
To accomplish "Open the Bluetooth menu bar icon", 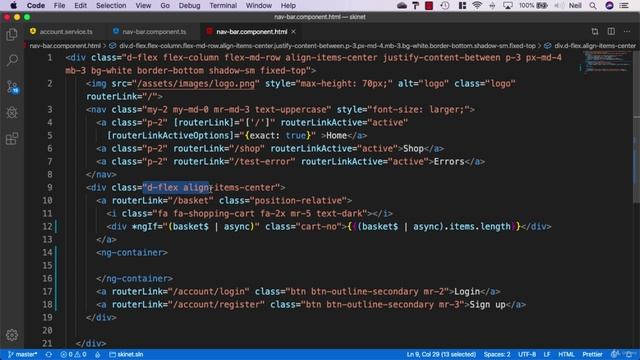I will coord(492,5).
